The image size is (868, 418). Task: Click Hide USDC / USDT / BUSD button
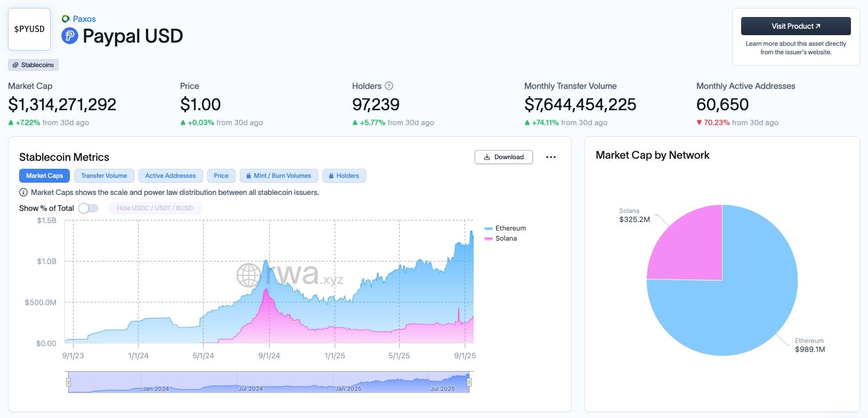coord(155,208)
